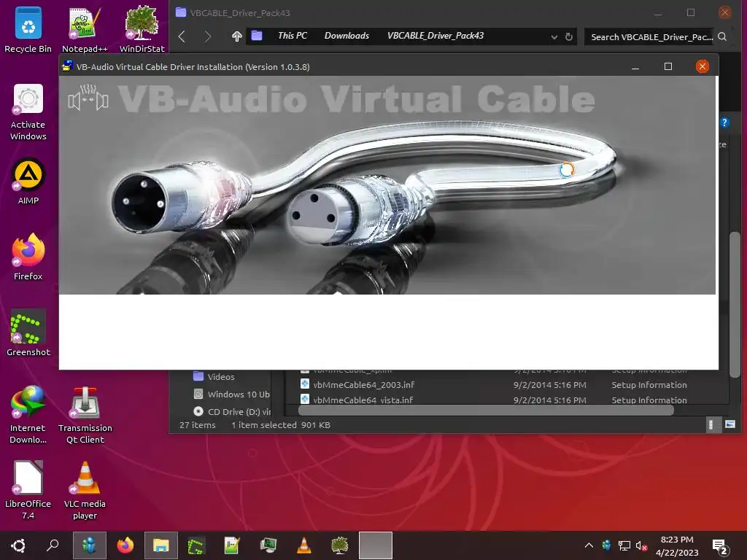Open Internet Download Manager desktop icon
Image resolution: width=747 pixels, height=560 pixels.
coord(28,415)
